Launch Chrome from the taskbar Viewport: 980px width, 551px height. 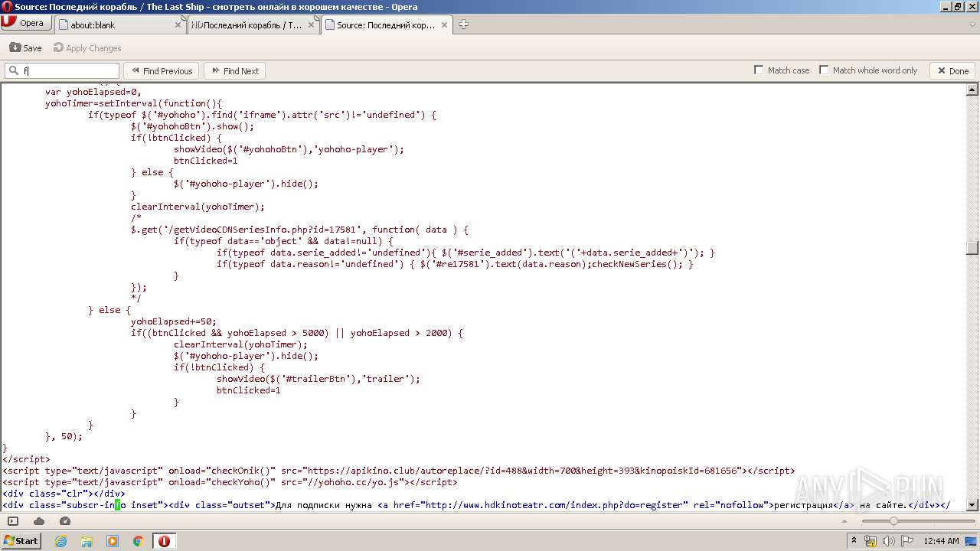click(x=138, y=541)
